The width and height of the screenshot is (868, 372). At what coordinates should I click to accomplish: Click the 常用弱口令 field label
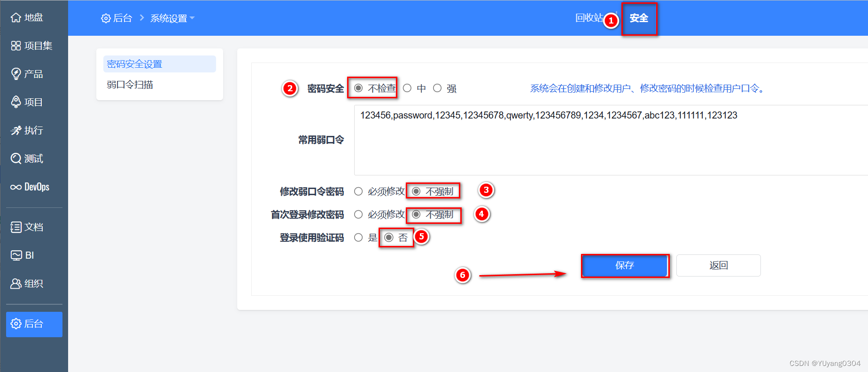(321, 140)
